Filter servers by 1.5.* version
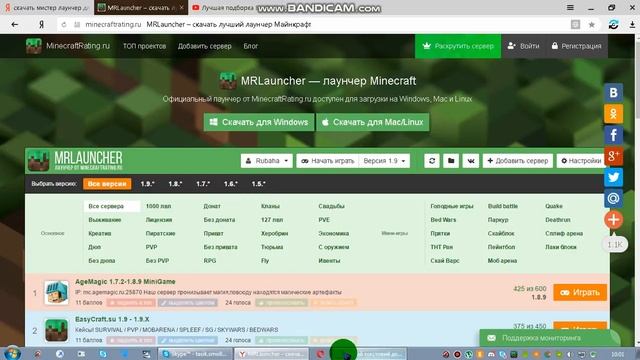The image size is (640, 360). 258,184
